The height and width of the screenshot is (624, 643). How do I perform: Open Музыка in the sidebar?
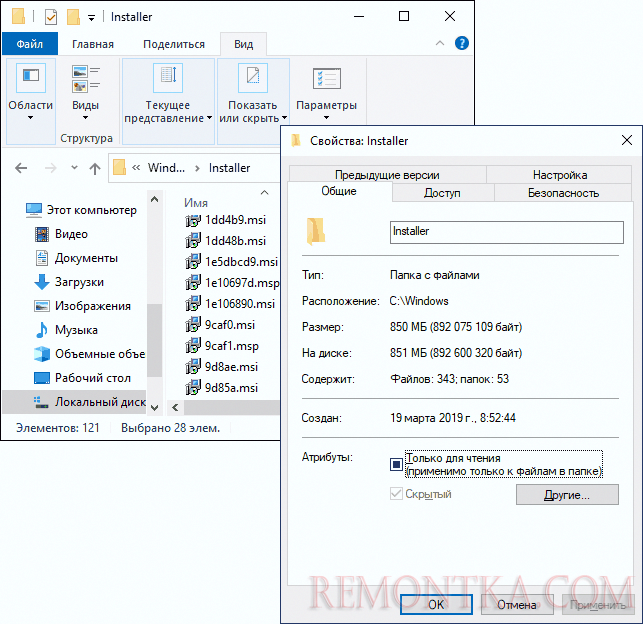coord(66,330)
